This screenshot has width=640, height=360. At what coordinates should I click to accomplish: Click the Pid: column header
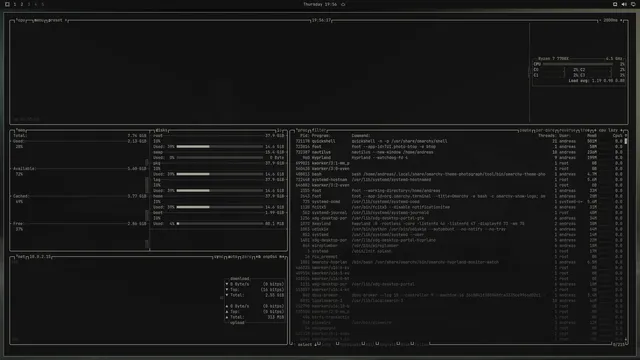[304, 136]
